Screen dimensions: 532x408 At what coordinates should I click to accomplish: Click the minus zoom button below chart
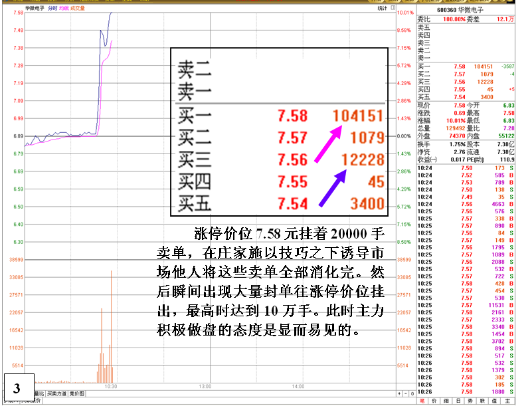pyautogui.click(x=404, y=394)
